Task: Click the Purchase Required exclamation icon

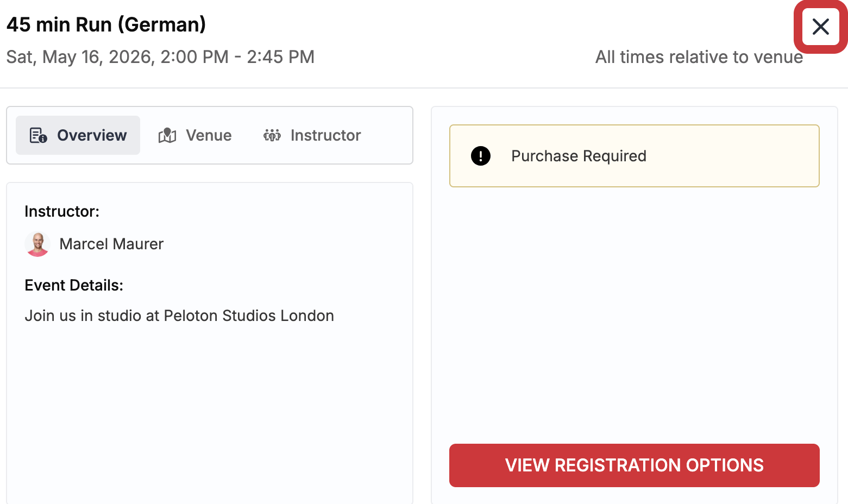Action: [481, 156]
